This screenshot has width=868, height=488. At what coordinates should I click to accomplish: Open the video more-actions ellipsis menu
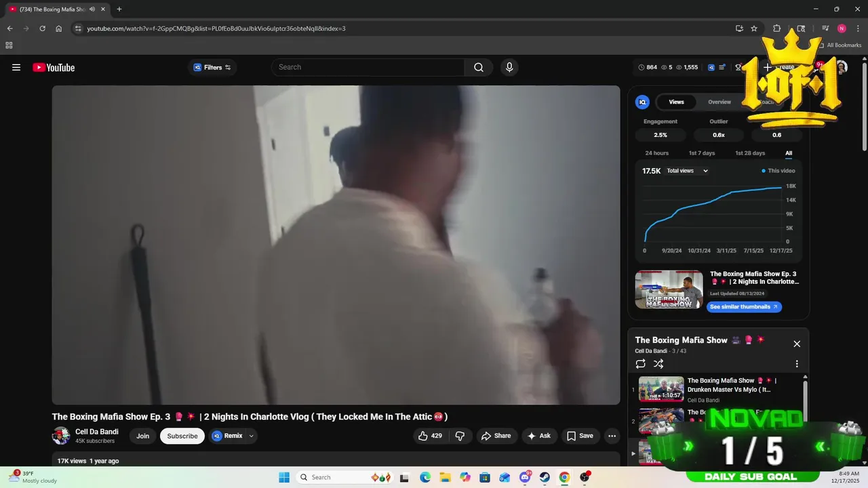[x=612, y=436]
